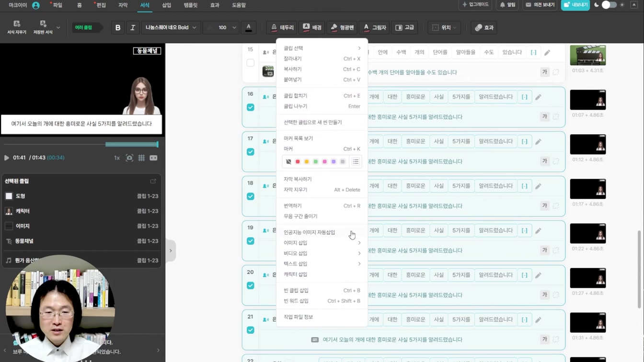Screen dimensions: 644x362
Task: Expand 이미지 삽입 submenu
Action: [x=322, y=243]
